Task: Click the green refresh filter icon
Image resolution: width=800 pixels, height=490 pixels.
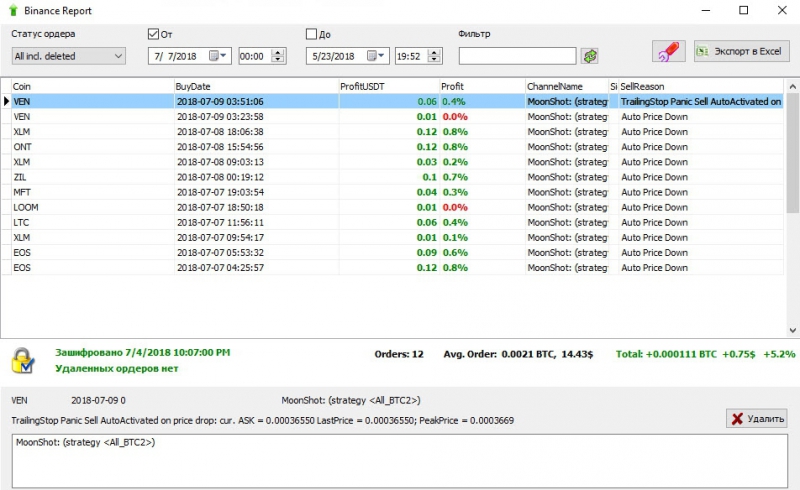Action: (590, 56)
